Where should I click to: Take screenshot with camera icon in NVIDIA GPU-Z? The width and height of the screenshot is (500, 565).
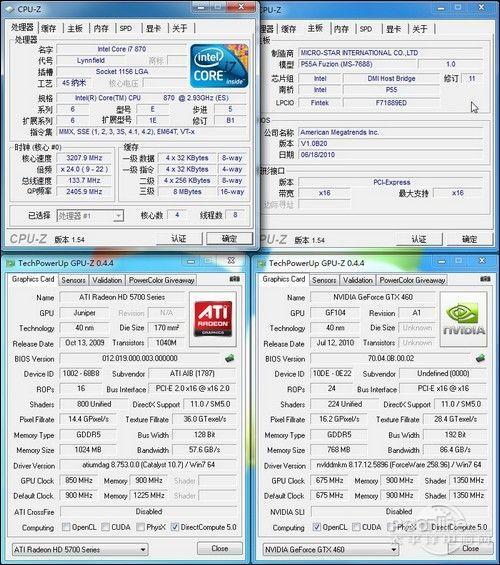click(x=485, y=279)
